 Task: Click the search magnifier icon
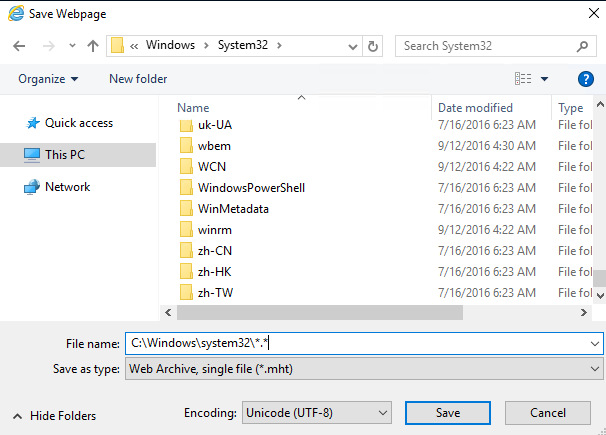tap(584, 46)
